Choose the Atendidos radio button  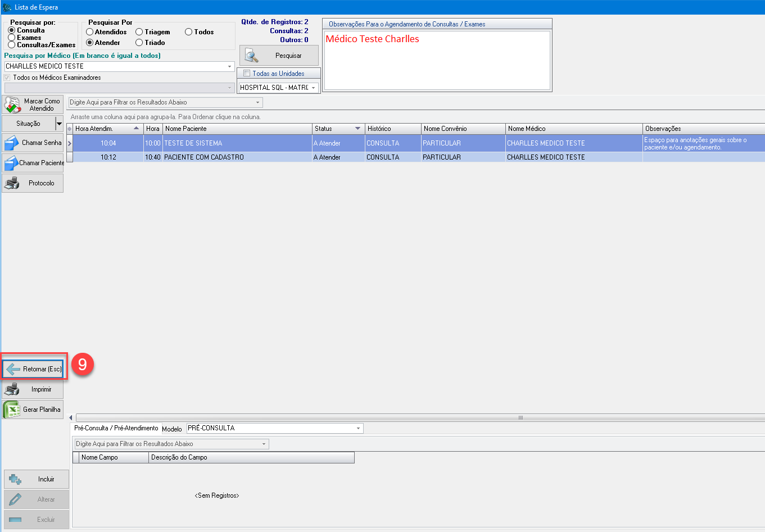pyautogui.click(x=90, y=32)
